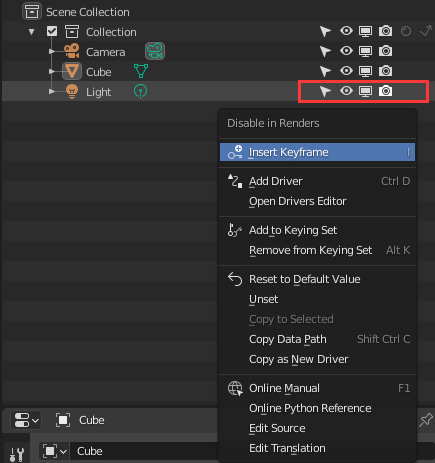435x463 pixels.
Task: Click the Camera object data icon
Action: [x=155, y=51]
